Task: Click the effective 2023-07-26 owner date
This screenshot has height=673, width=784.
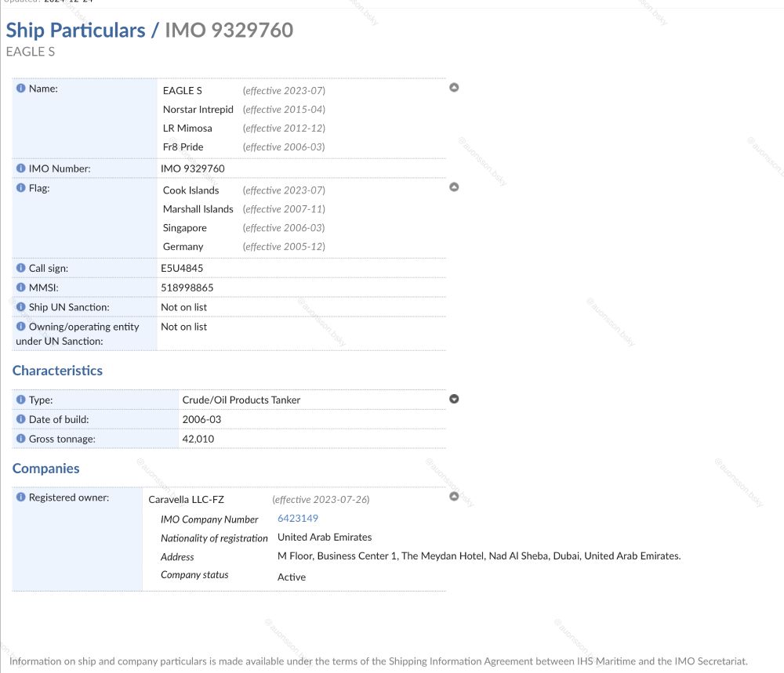Action: click(321, 500)
